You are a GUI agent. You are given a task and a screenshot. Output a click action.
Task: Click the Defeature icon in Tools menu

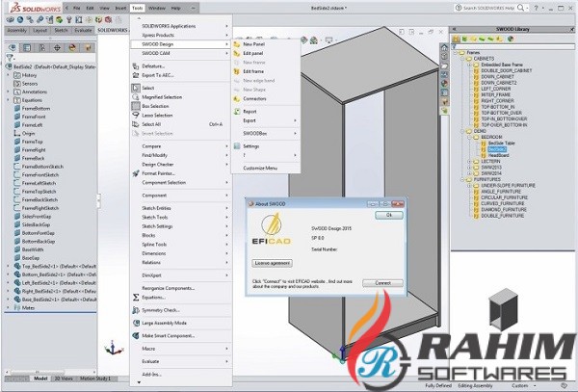[136, 66]
